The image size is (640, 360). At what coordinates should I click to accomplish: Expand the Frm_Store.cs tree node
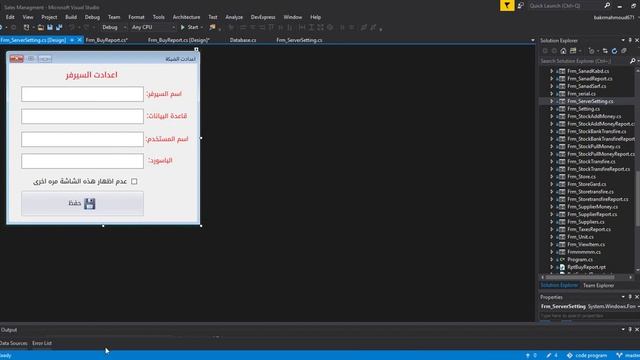pos(551,177)
